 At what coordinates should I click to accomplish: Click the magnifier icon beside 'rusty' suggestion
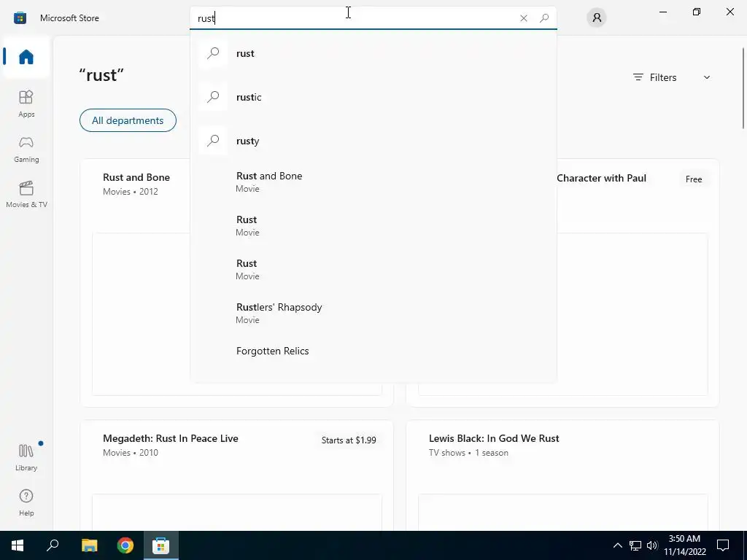(x=213, y=141)
